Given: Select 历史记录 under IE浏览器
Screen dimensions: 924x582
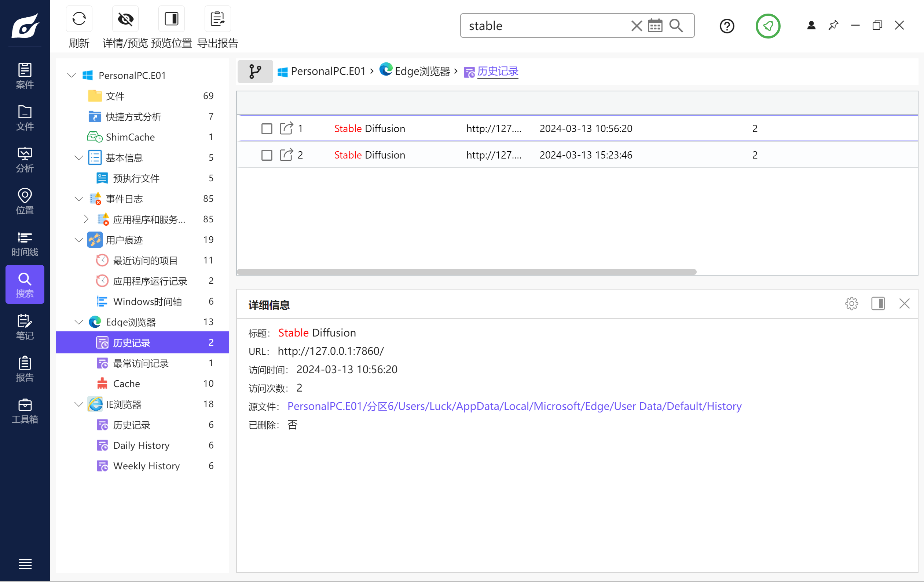Looking at the screenshot, I should pos(143,425).
